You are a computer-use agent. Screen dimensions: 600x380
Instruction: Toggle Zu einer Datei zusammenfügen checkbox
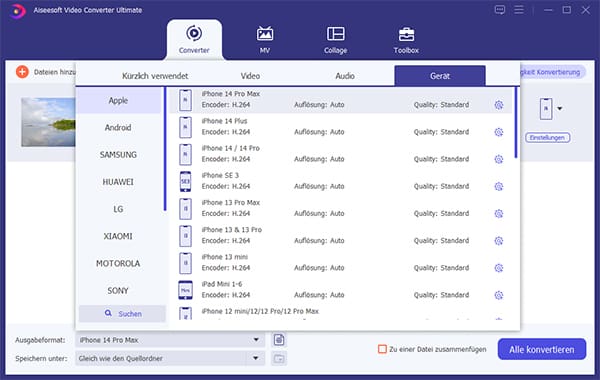click(382, 349)
